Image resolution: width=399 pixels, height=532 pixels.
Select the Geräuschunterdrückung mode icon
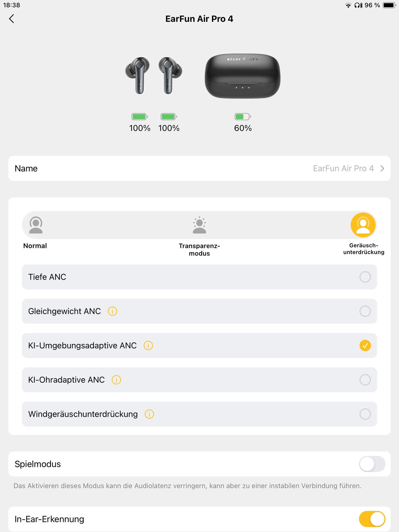(x=363, y=225)
